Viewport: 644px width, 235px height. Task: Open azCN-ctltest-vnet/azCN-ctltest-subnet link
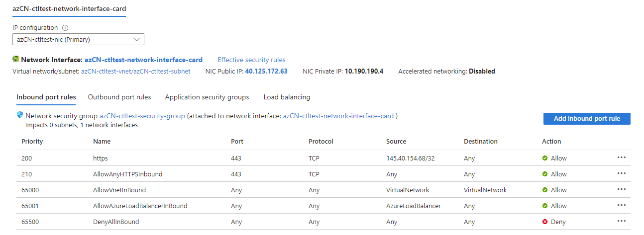click(x=135, y=71)
